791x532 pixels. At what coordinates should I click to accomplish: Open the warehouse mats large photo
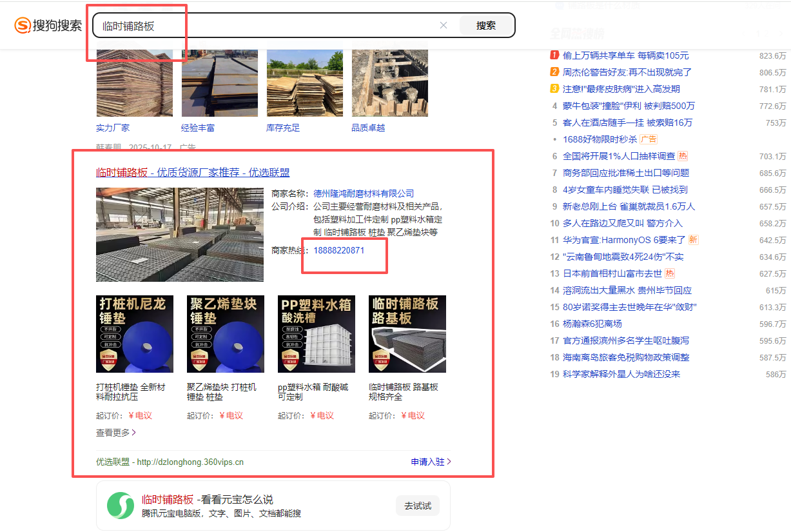click(180, 235)
